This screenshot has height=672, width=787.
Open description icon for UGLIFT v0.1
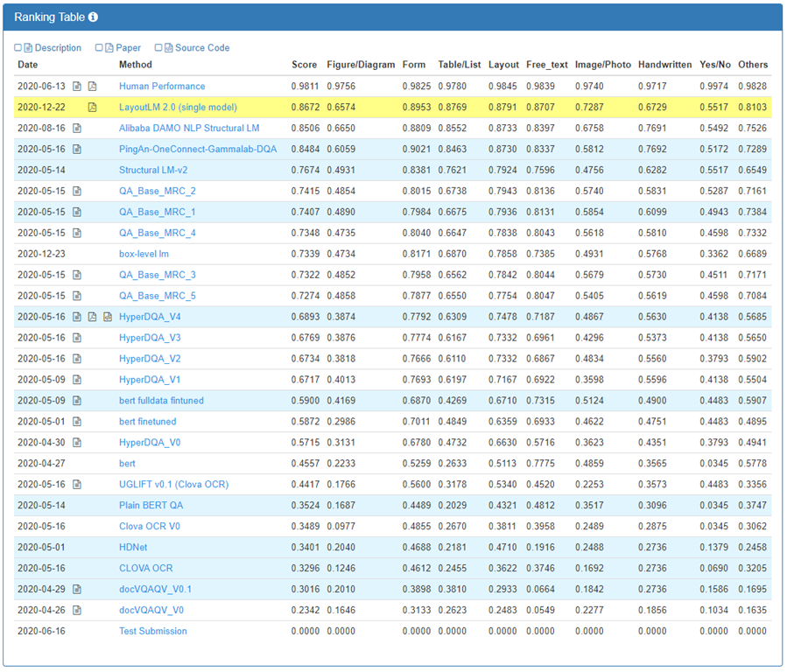pyautogui.click(x=77, y=485)
